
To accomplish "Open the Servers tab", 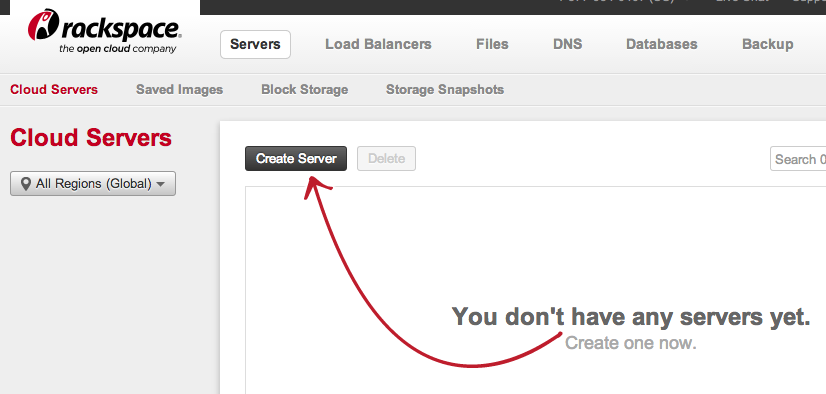I will coord(255,44).
